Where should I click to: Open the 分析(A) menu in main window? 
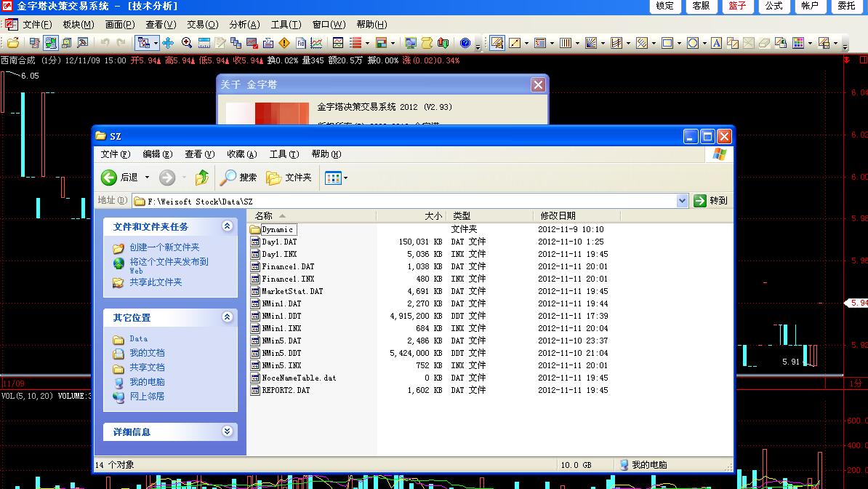pos(244,25)
